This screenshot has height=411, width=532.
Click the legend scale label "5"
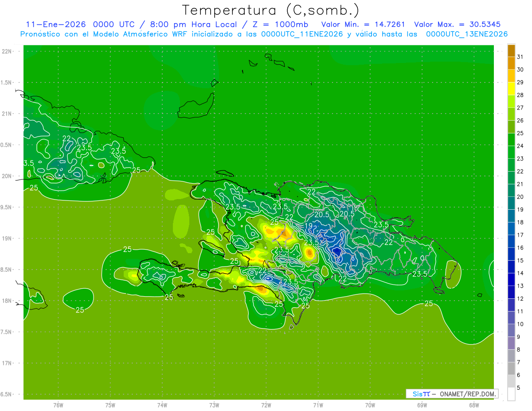click(x=518, y=388)
